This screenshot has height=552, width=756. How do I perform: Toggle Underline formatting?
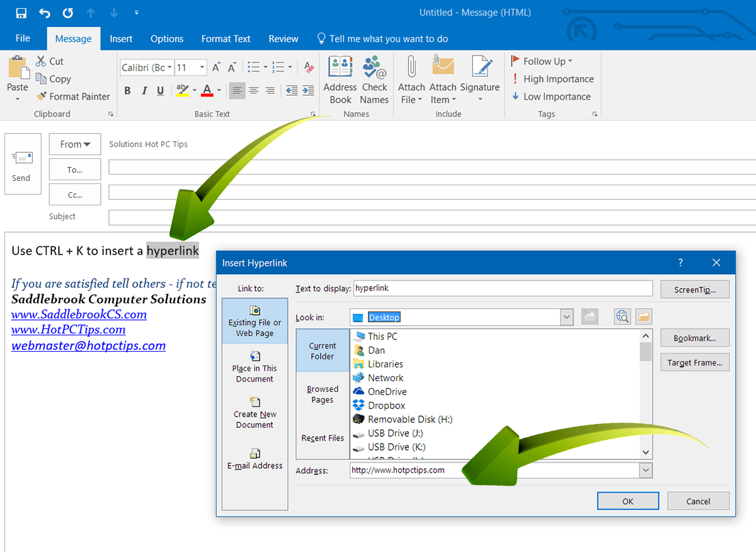tap(161, 91)
